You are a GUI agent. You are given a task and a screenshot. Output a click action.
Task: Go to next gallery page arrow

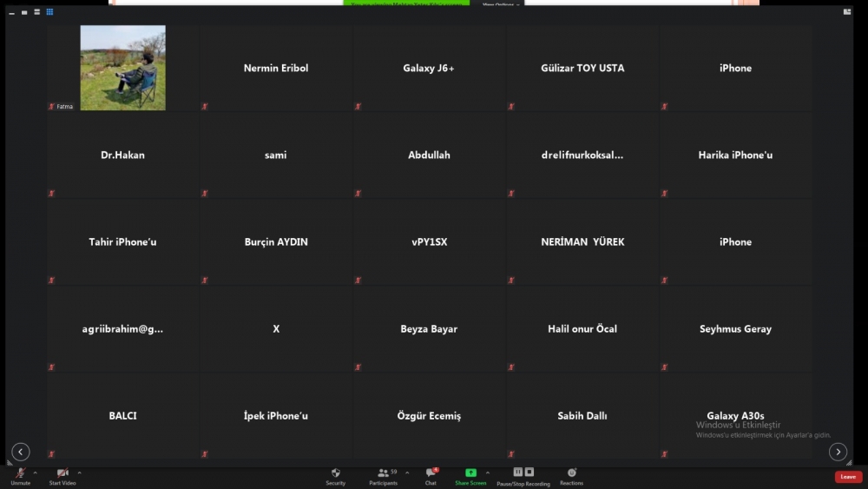838,452
